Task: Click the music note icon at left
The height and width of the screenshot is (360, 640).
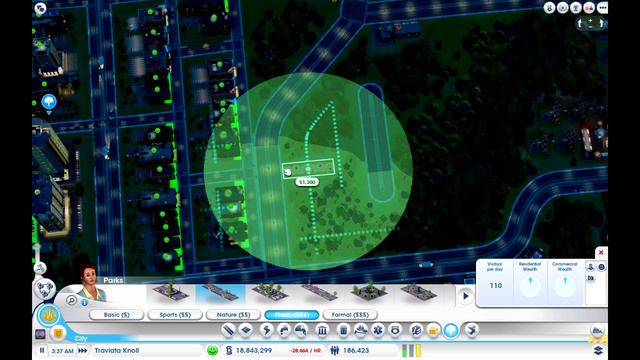Action: tap(40, 268)
